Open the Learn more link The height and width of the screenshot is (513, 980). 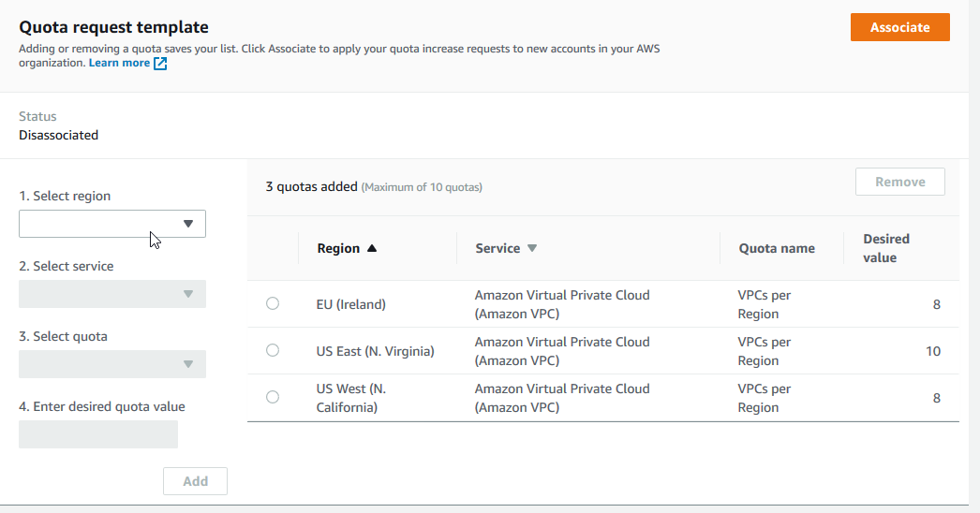click(119, 63)
